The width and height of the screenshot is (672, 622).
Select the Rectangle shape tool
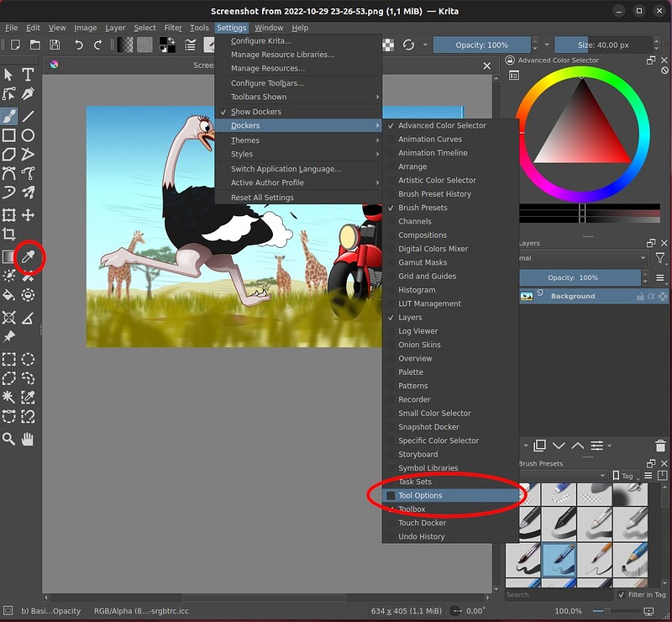[9, 135]
